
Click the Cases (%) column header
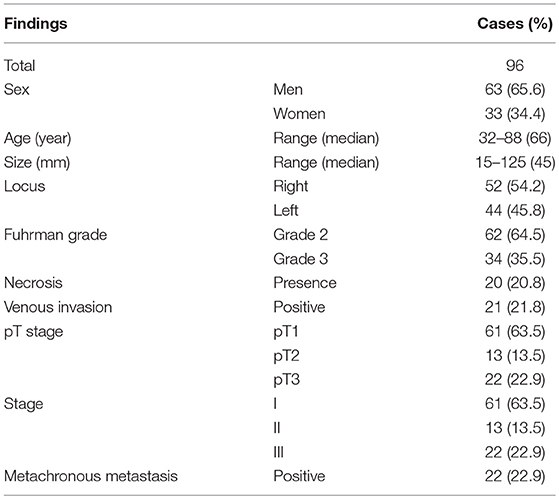[x=515, y=24]
